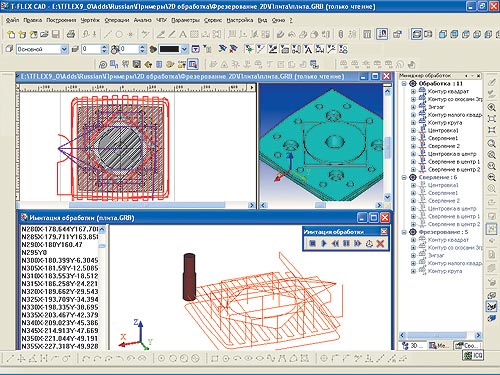The image size is (500, 375).
Task: Select Сверление1 in the Сверление group
Action: point(443,193)
